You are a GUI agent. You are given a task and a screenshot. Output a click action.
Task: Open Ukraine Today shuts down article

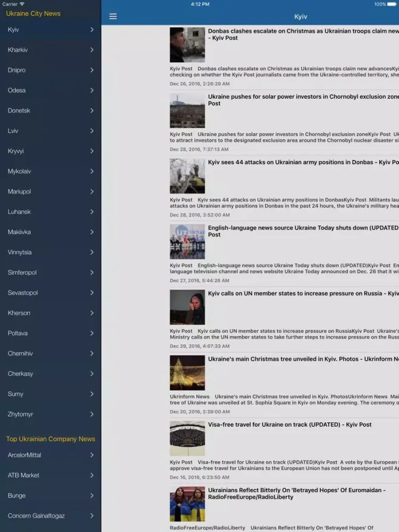tap(303, 231)
